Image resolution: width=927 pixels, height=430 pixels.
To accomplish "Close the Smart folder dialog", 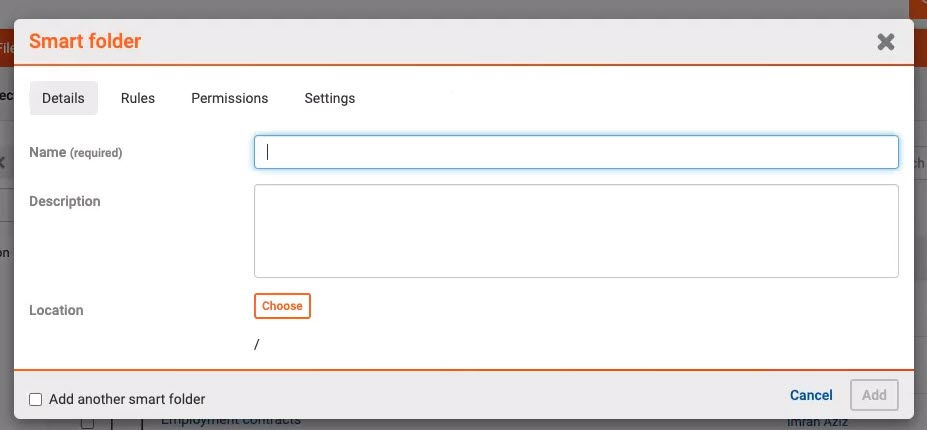I will (885, 42).
